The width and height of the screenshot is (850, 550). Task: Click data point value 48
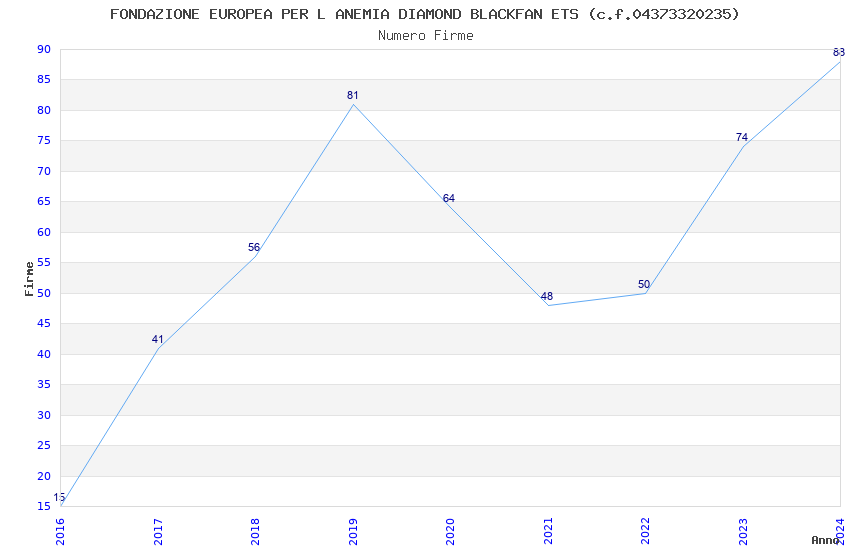(546, 296)
